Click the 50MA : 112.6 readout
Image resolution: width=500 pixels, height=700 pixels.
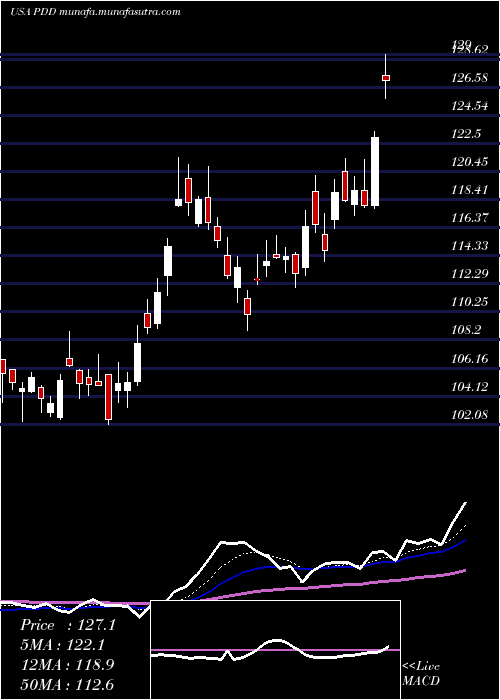coord(67,684)
